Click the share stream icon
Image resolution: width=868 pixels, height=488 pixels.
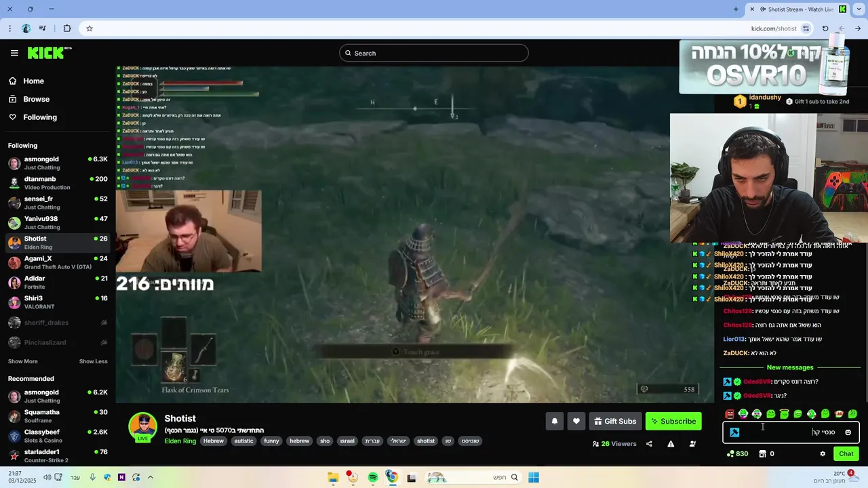tap(649, 444)
